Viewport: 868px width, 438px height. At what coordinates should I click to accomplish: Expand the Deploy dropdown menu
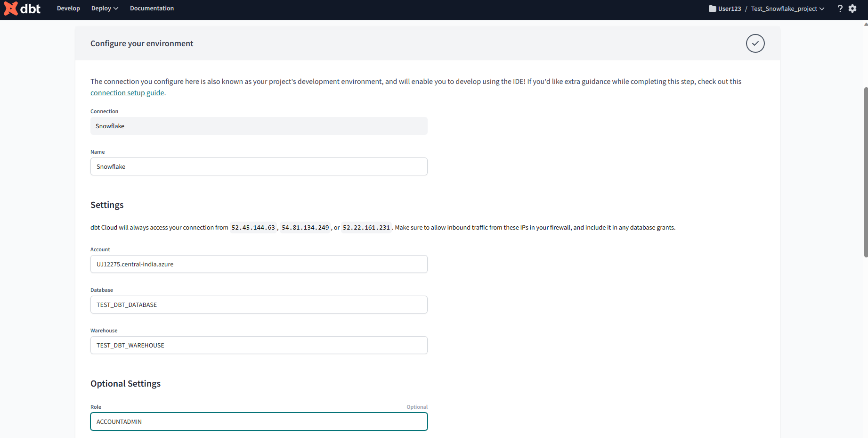[x=105, y=8]
